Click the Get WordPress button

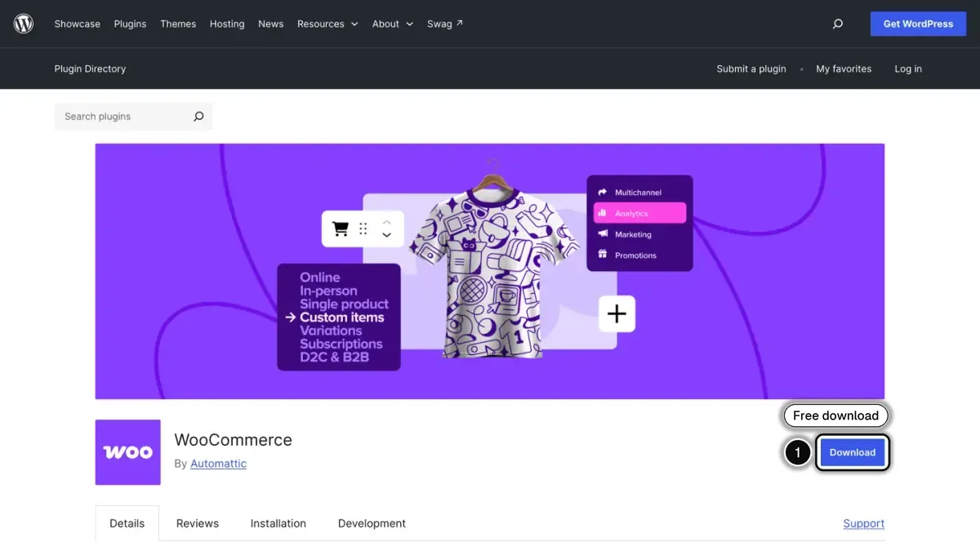point(918,24)
